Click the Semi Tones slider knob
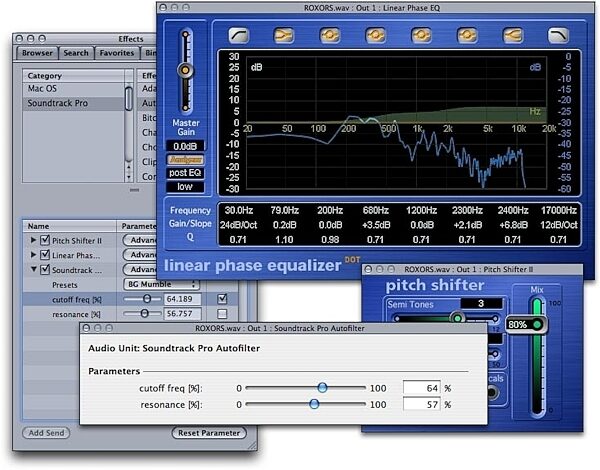 point(457,318)
